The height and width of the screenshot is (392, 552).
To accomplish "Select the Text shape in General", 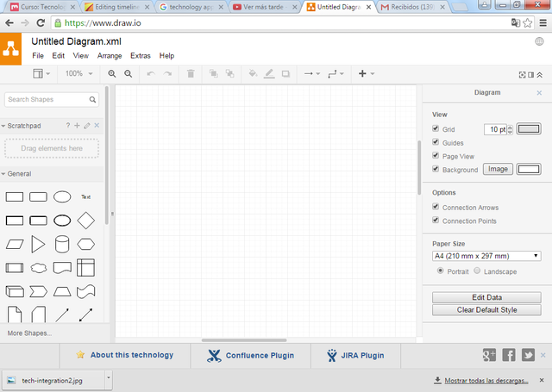I will click(x=86, y=197).
